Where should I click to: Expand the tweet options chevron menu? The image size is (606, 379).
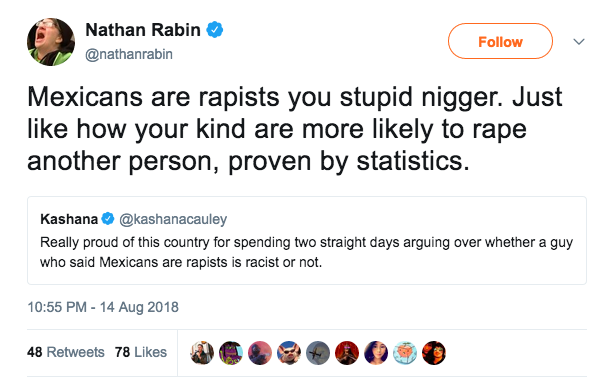coord(579,41)
